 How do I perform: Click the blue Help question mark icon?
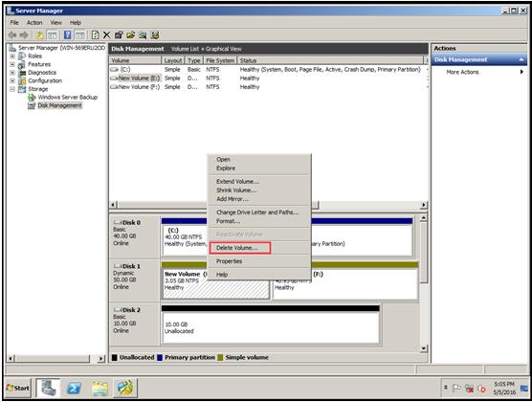click(x=68, y=35)
